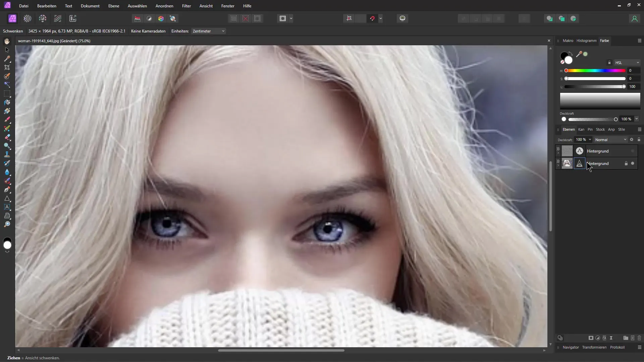Select the Rectangular Marquee tool

tap(7, 94)
